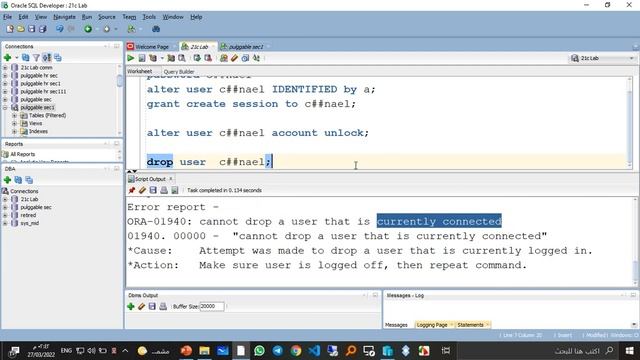Enable Dbms Output with green plus icon
The image size is (640, 360).
click(x=131, y=306)
